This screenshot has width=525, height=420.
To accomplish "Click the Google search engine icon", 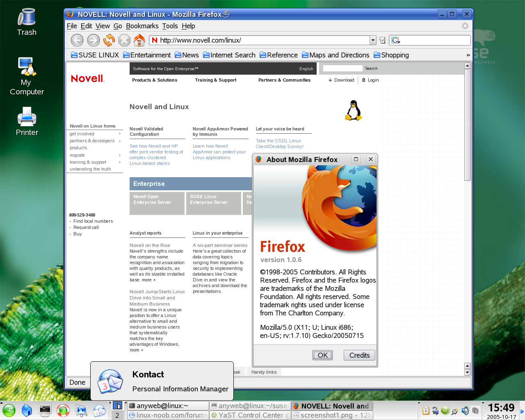I will (x=396, y=40).
